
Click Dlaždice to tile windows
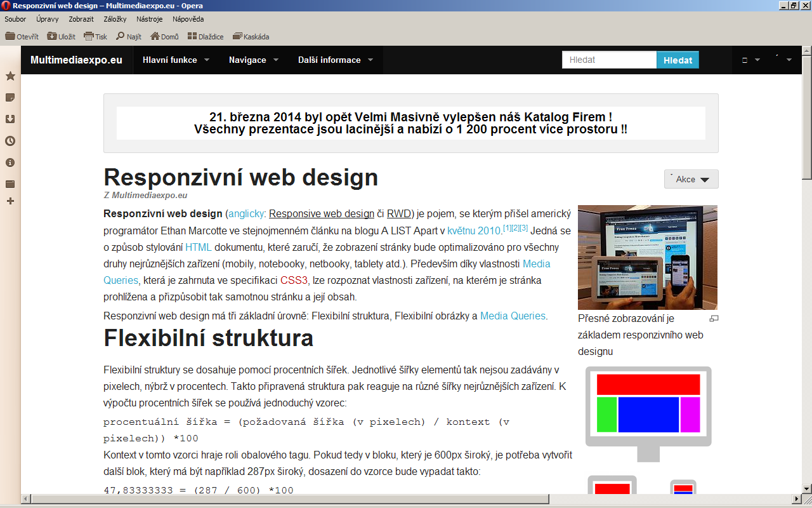[206, 37]
